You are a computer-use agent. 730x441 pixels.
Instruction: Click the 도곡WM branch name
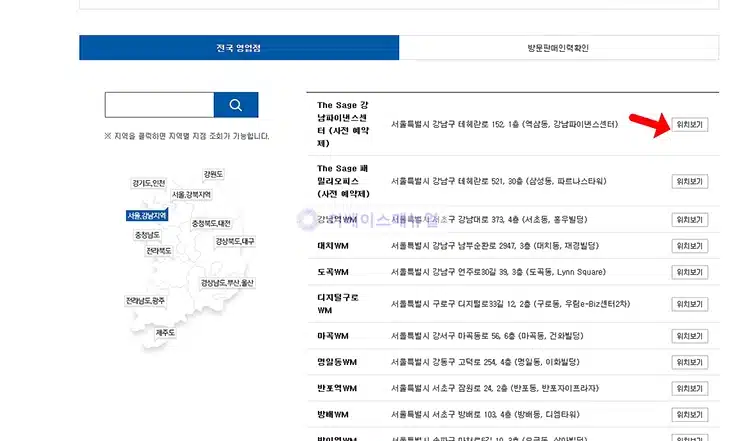[333, 272]
